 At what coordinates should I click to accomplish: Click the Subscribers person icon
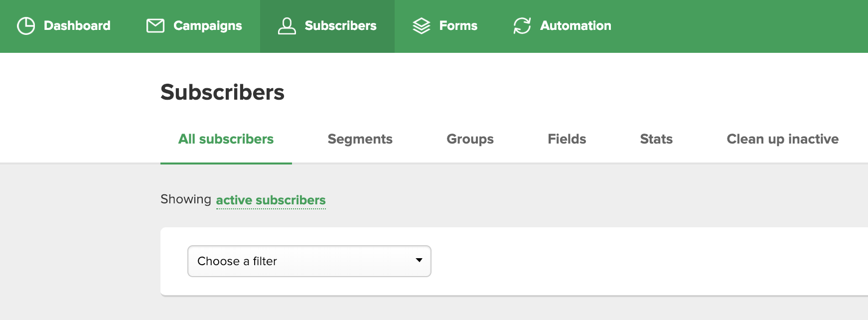click(287, 26)
